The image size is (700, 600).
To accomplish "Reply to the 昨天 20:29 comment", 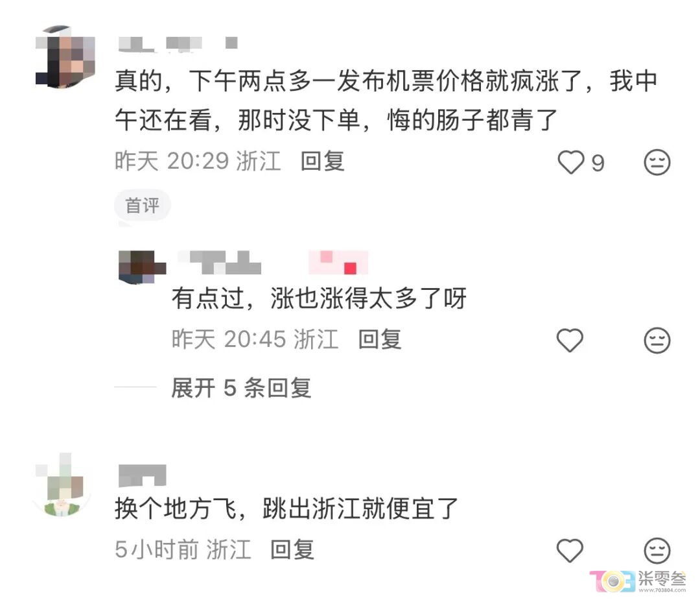I will (322, 161).
